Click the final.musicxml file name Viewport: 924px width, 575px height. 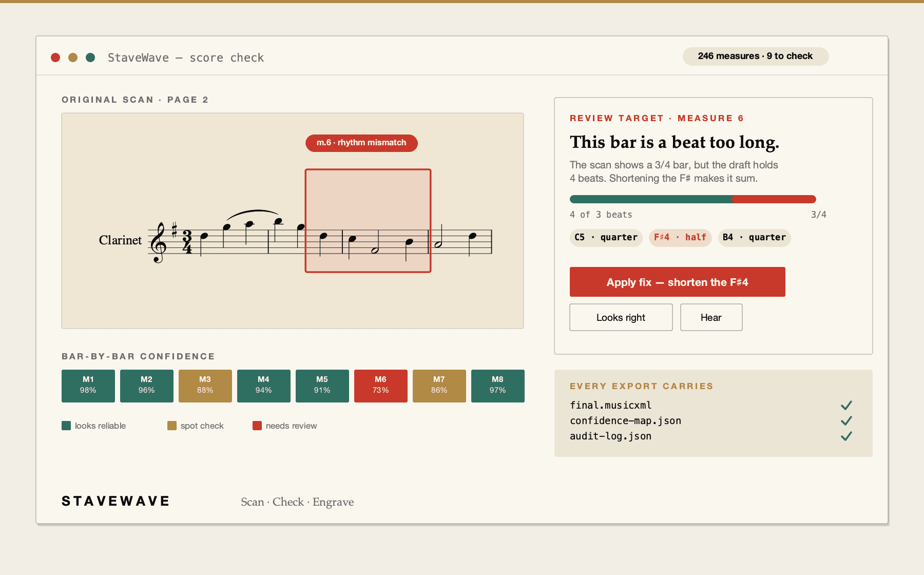tap(611, 406)
